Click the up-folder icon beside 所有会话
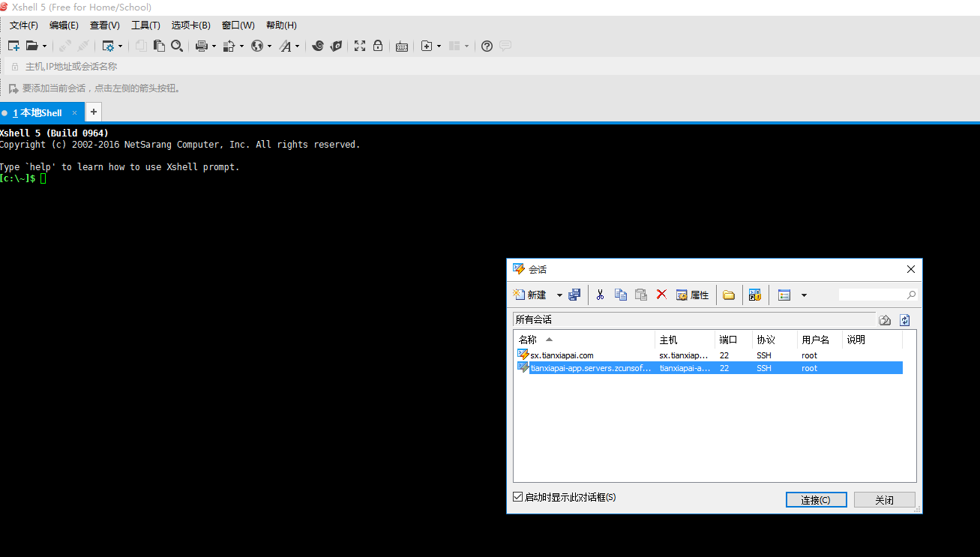The image size is (980, 557). (885, 320)
